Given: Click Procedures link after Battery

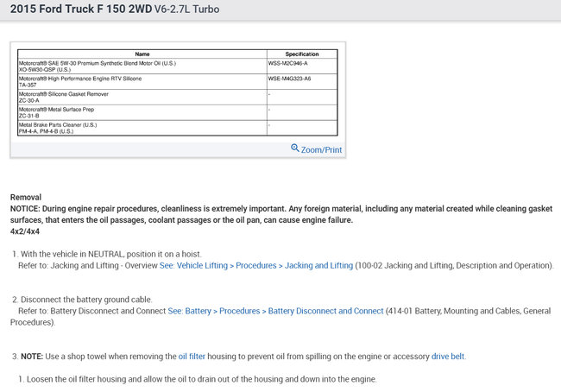Looking at the screenshot, I should point(240,311).
